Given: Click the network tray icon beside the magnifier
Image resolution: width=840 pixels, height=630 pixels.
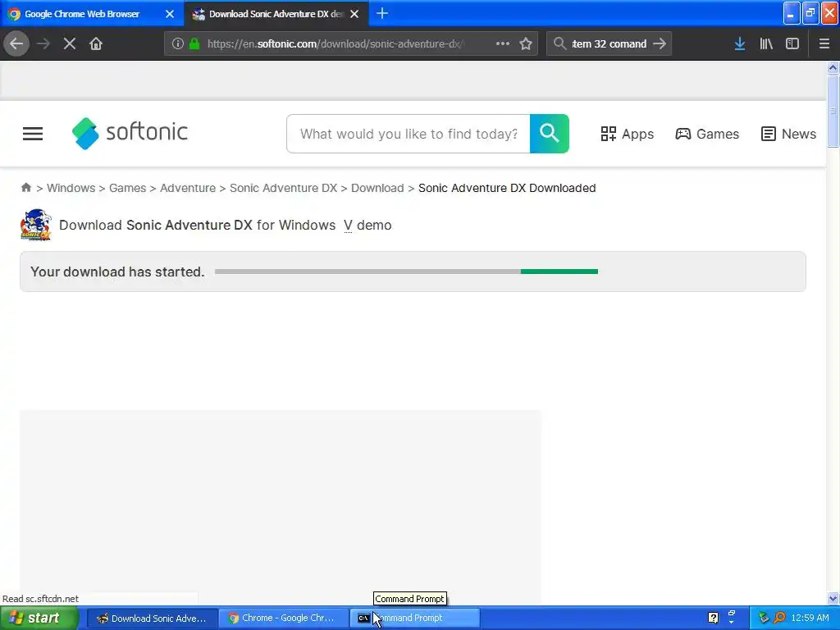Looking at the screenshot, I should click(x=764, y=618).
